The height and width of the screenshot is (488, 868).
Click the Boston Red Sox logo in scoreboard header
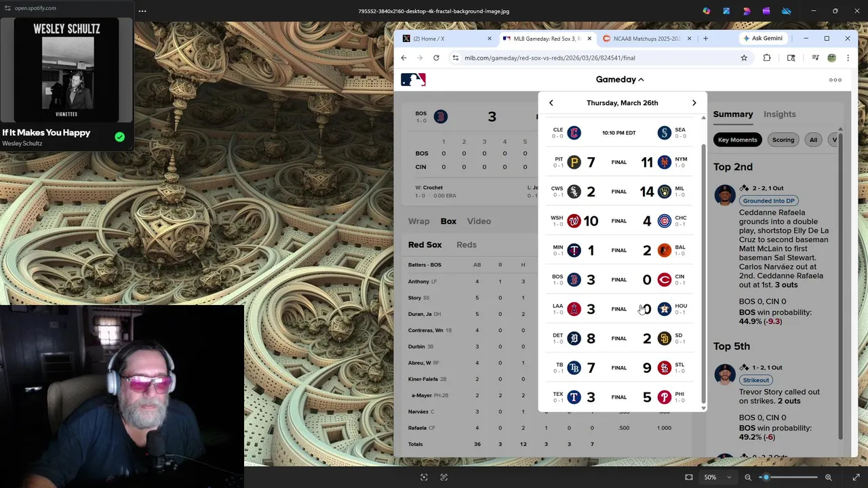click(441, 117)
